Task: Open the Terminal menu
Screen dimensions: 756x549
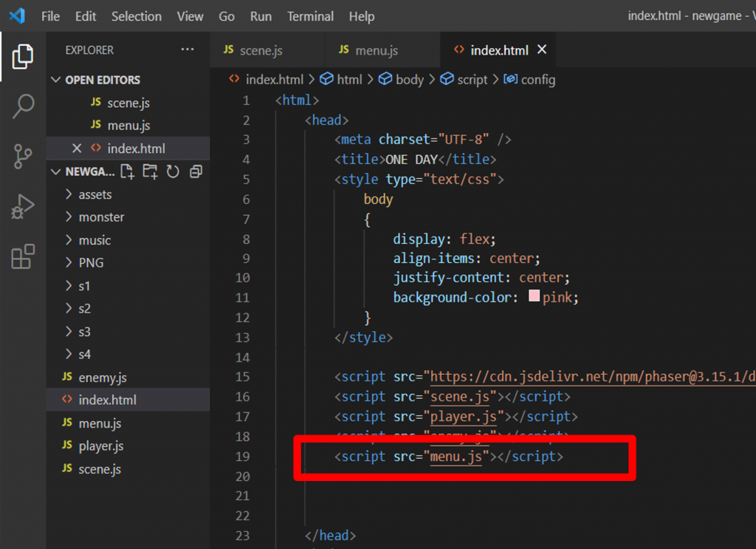Action: (310, 16)
